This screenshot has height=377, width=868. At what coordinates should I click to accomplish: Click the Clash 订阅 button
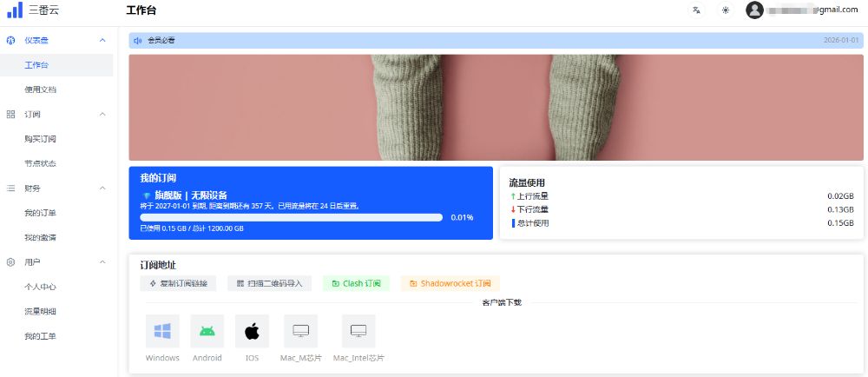(x=357, y=283)
